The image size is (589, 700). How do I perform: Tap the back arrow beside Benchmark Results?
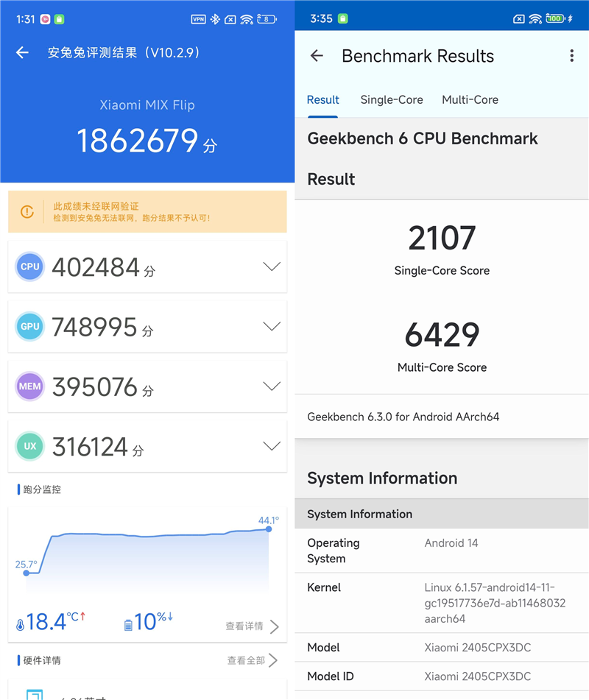point(317,56)
